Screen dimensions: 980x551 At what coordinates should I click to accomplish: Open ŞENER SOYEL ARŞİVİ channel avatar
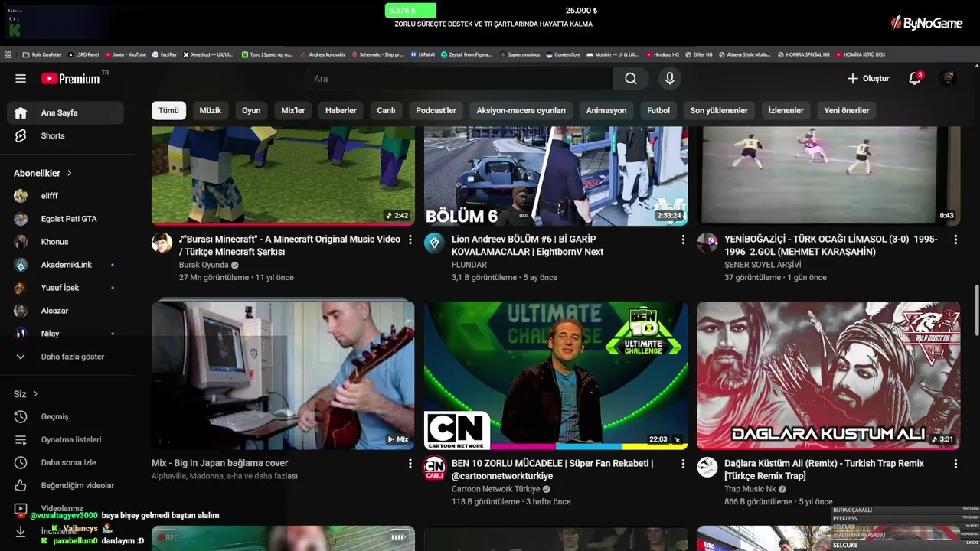707,243
